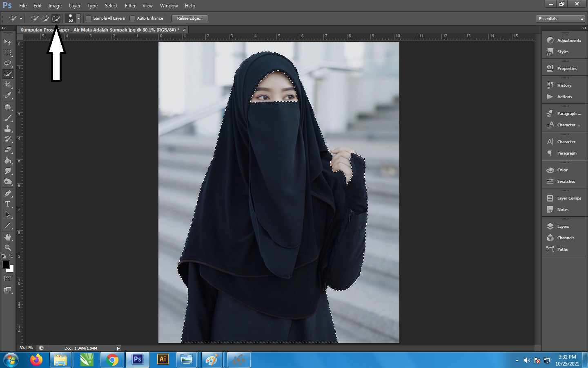Screen dimensions: 588x368
Task: Click the Refine Edge button
Action: pos(189,18)
